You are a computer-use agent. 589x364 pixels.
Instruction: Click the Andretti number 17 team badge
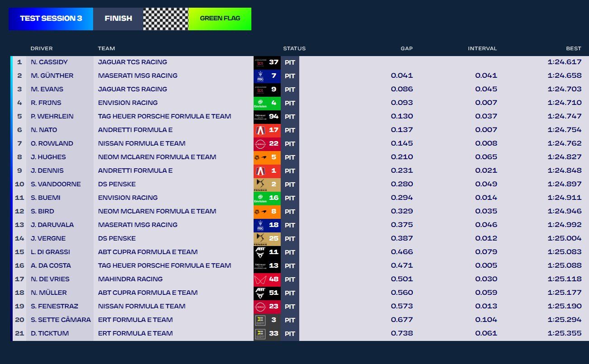[267, 130]
